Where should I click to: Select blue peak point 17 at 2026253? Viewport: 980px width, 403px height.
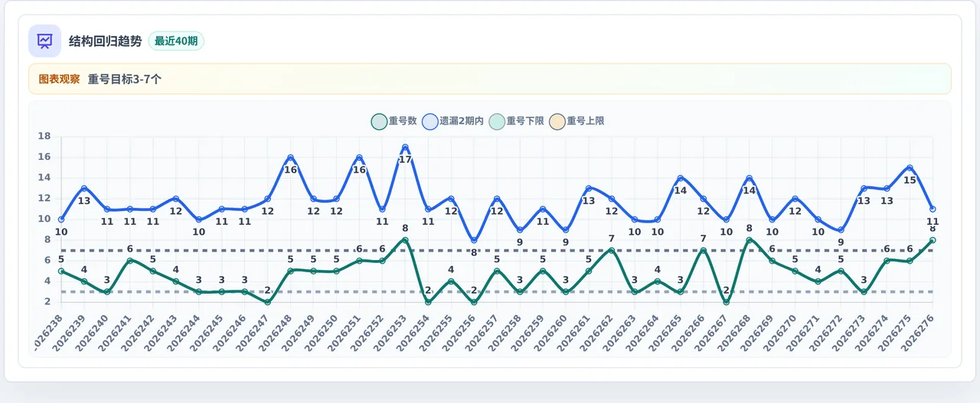coord(405,148)
